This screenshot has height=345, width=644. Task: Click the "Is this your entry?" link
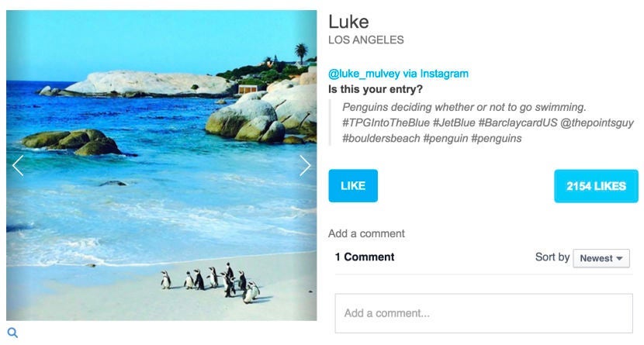[376, 89]
